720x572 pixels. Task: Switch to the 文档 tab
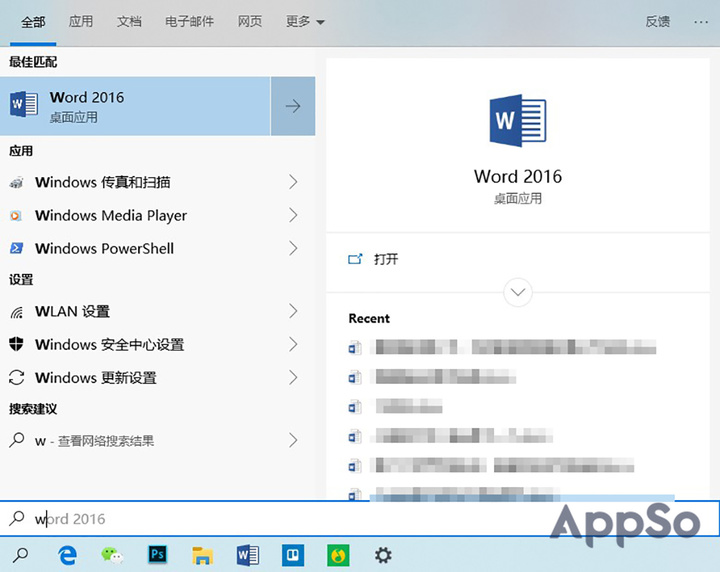pos(129,21)
